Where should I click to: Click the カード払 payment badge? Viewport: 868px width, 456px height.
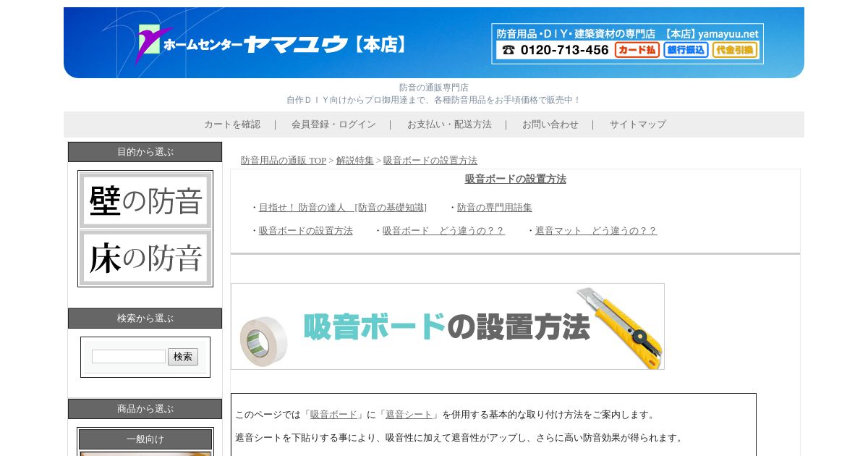[637, 50]
